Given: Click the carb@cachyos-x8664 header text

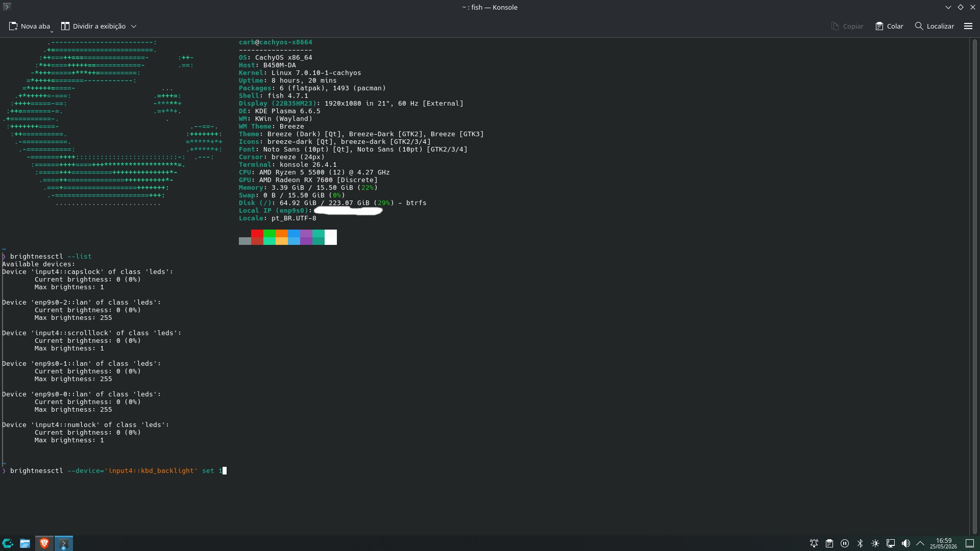Looking at the screenshot, I should coord(276,42).
